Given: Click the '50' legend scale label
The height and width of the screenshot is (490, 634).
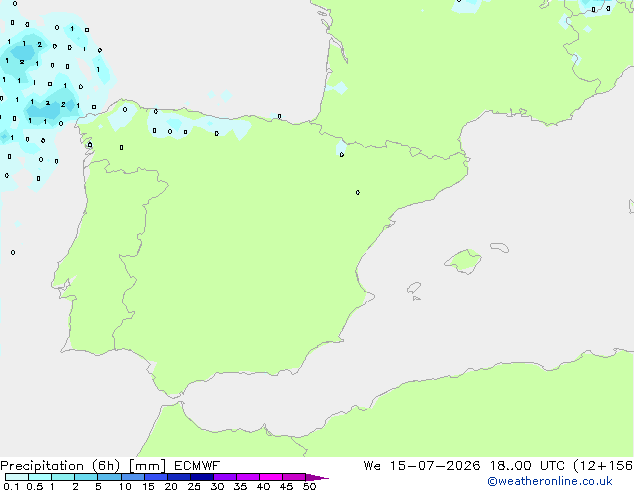Looking at the screenshot, I should (x=309, y=486).
